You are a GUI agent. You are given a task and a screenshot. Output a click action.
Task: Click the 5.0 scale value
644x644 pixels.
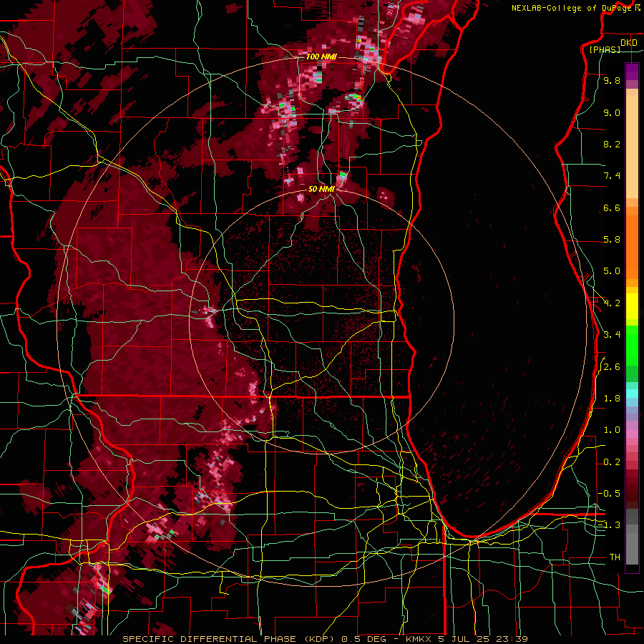point(612,271)
